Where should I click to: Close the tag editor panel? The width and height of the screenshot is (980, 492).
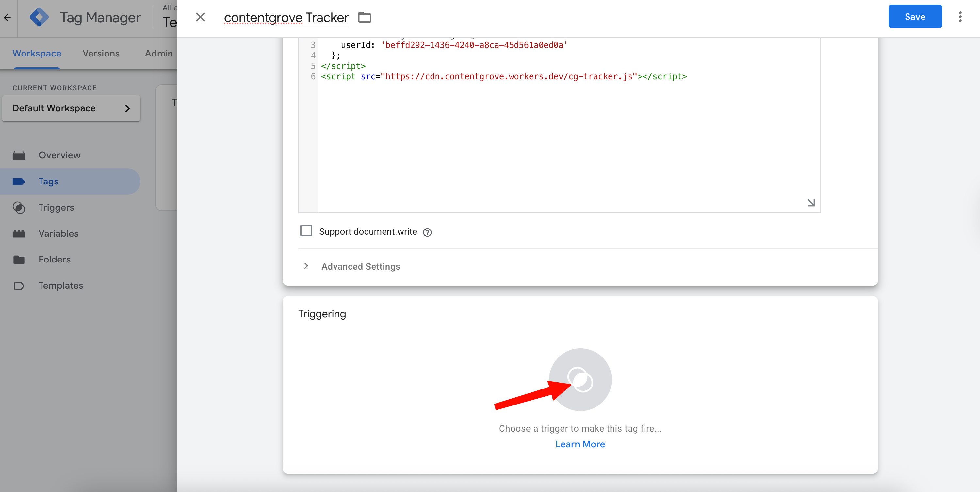click(x=201, y=17)
